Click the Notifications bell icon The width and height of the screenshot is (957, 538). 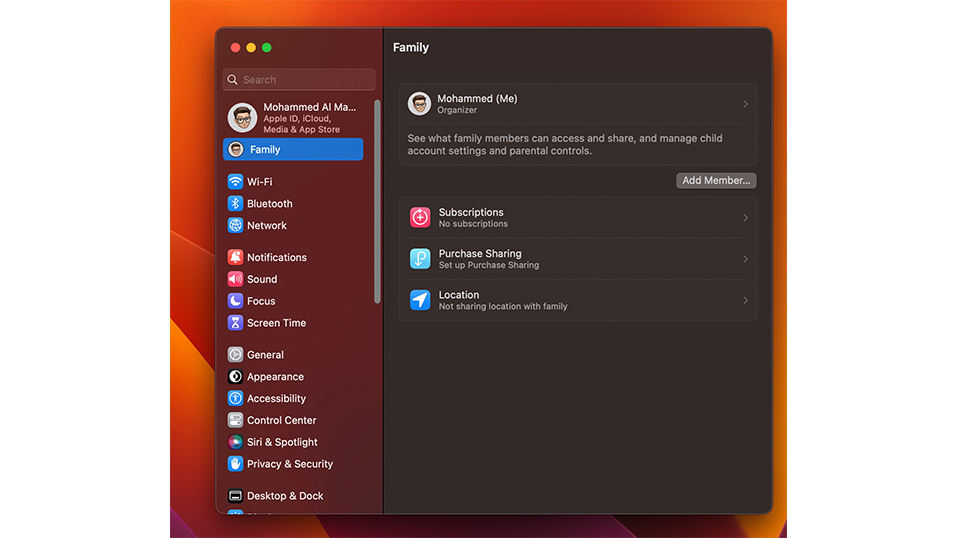pyautogui.click(x=235, y=258)
